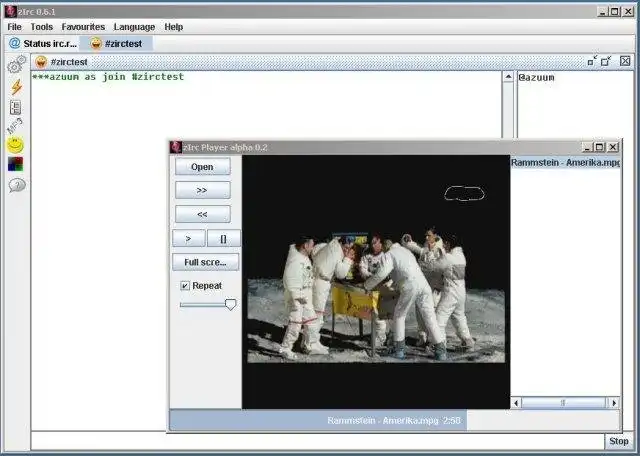Click the lightning bolt connect icon
This screenshot has height=456, width=640.
point(16,87)
